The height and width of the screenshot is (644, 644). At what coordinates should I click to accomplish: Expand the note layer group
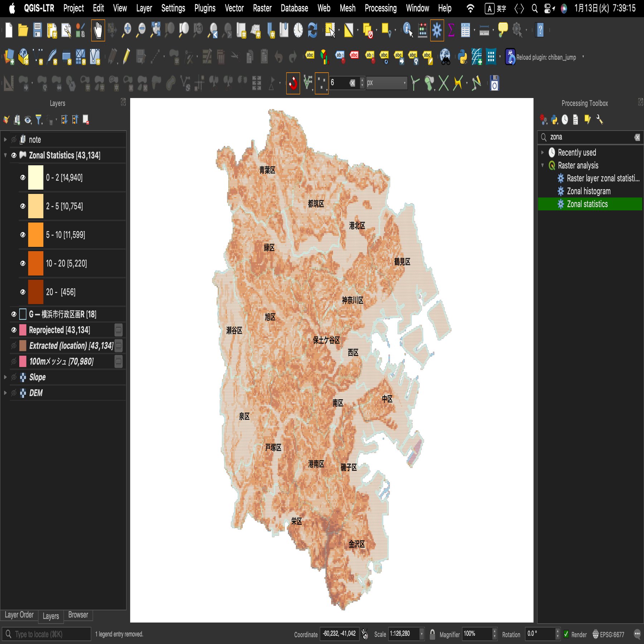5,140
